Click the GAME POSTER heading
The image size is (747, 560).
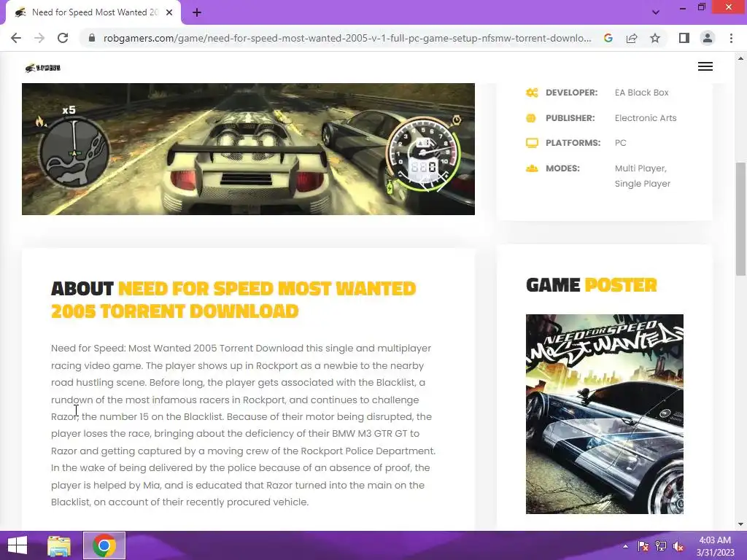591,285
